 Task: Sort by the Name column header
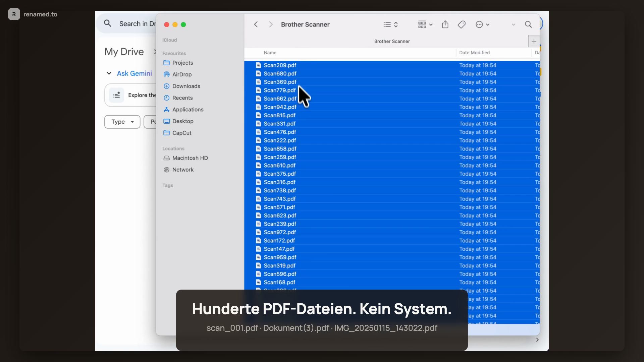[270, 53]
